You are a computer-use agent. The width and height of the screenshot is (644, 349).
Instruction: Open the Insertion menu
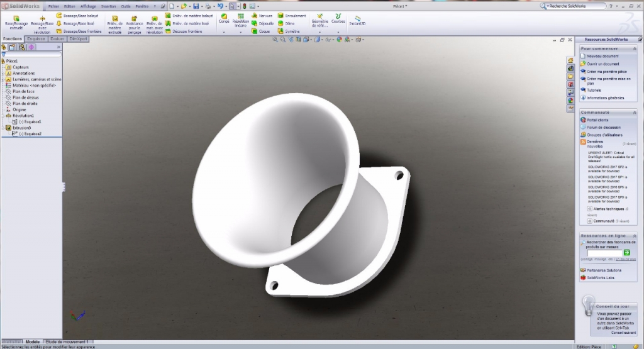[108, 6]
